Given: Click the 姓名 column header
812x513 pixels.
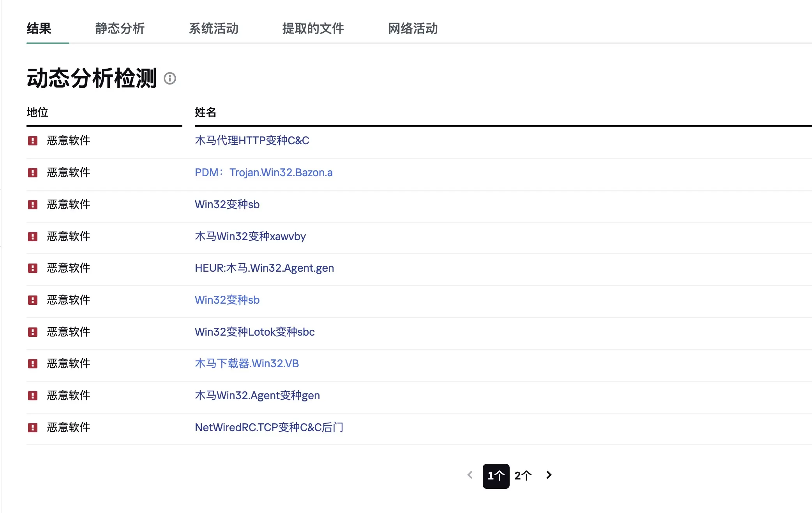Looking at the screenshot, I should [x=205, y=113].
